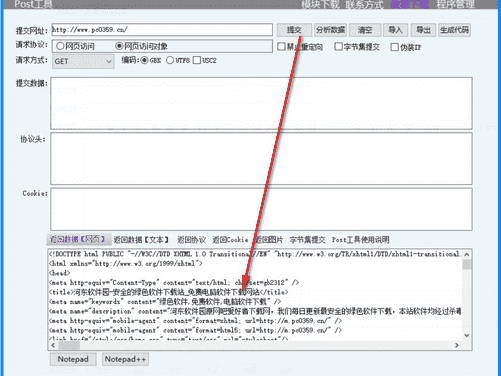This screenshot has width=501, height=376.
Task: Click inside the 提交数据 text area
Action: [x=261, y=103]
